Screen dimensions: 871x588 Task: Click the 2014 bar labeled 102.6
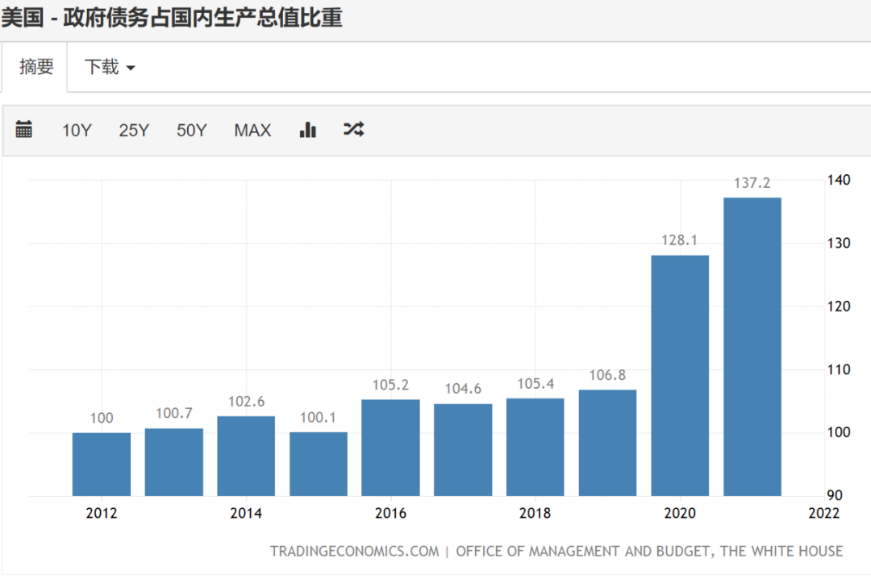coord(246,456)
